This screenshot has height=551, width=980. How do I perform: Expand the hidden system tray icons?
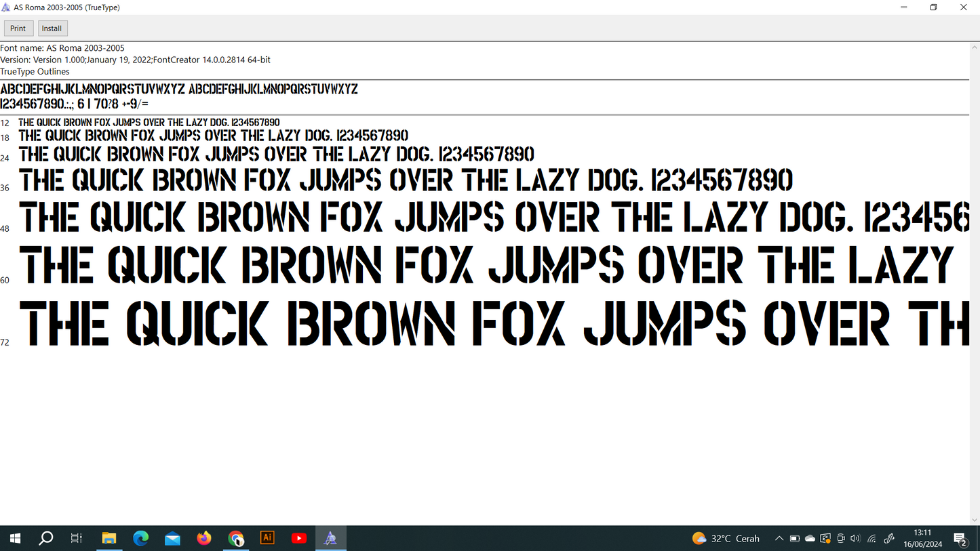780,538
